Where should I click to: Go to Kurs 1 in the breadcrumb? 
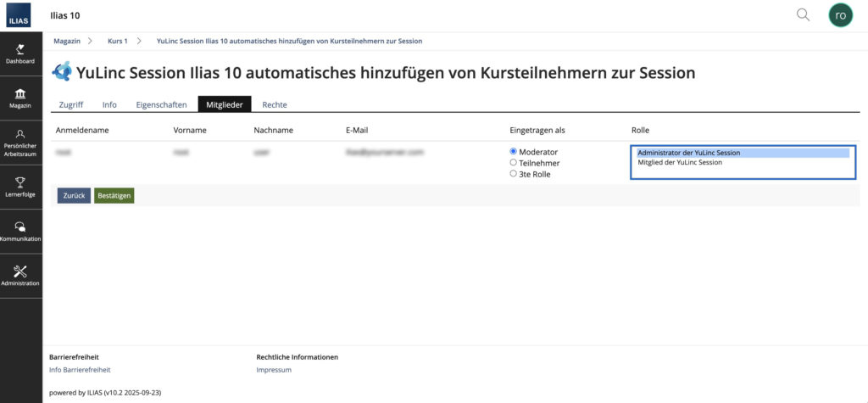(x=117, y=41)
